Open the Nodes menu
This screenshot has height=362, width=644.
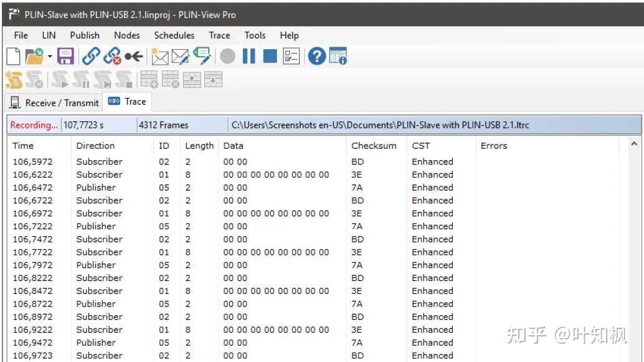(x=127, y=36)
